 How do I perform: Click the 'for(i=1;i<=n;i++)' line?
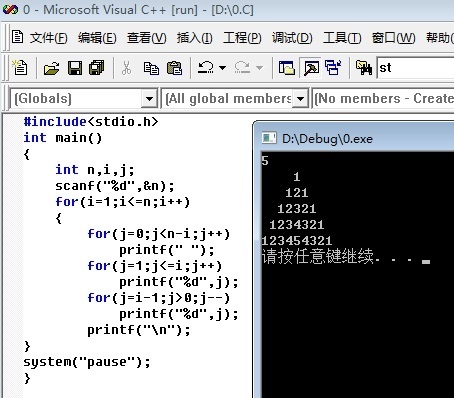[123, 202]
